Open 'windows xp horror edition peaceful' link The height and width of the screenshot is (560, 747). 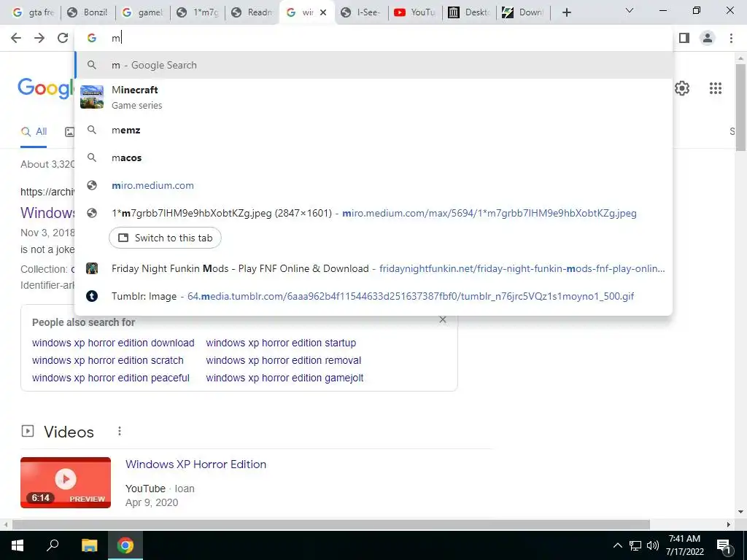pyautogui.click(x=111, y=378)
